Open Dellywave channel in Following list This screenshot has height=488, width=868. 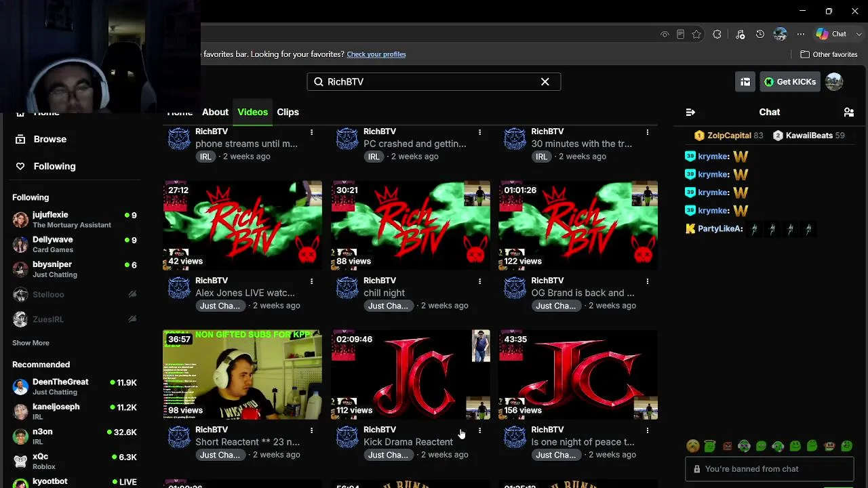75,244
